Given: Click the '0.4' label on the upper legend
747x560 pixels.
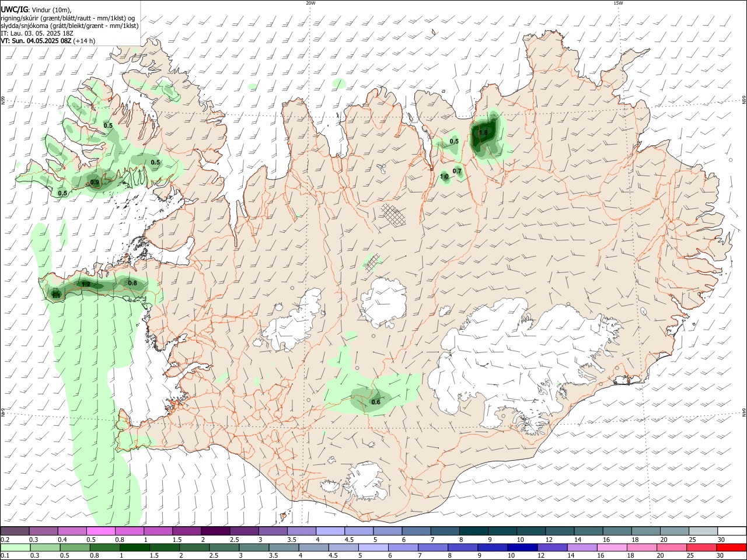Looking at the screenshot, I should (x=62, y=540).
